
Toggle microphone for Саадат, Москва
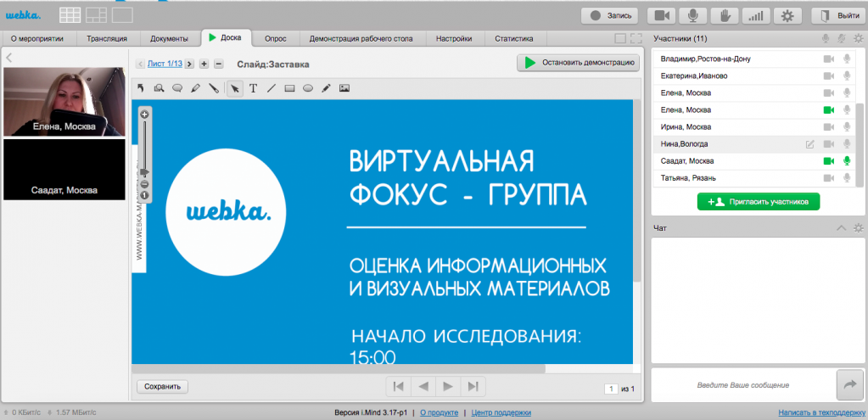(847, 161)
